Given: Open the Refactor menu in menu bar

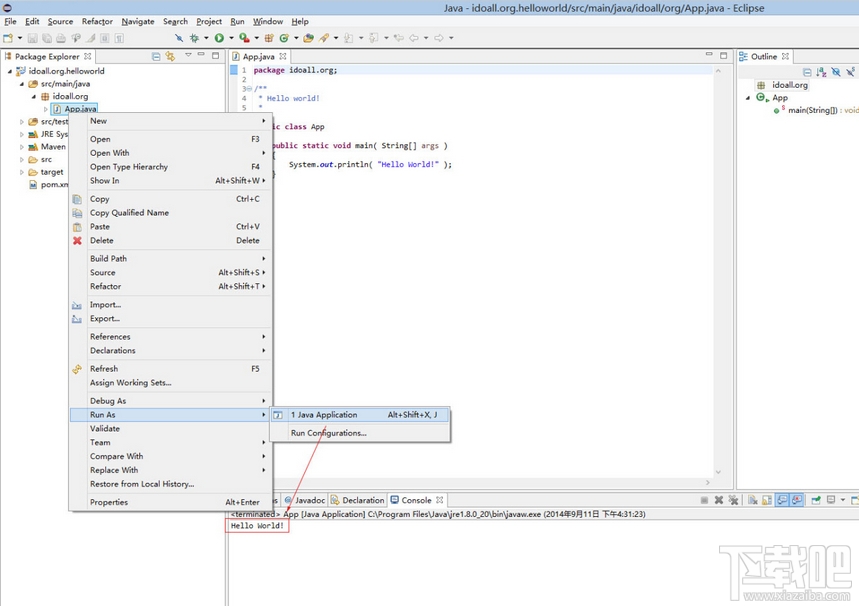Looking at the screenshot, I should point(97,21).
